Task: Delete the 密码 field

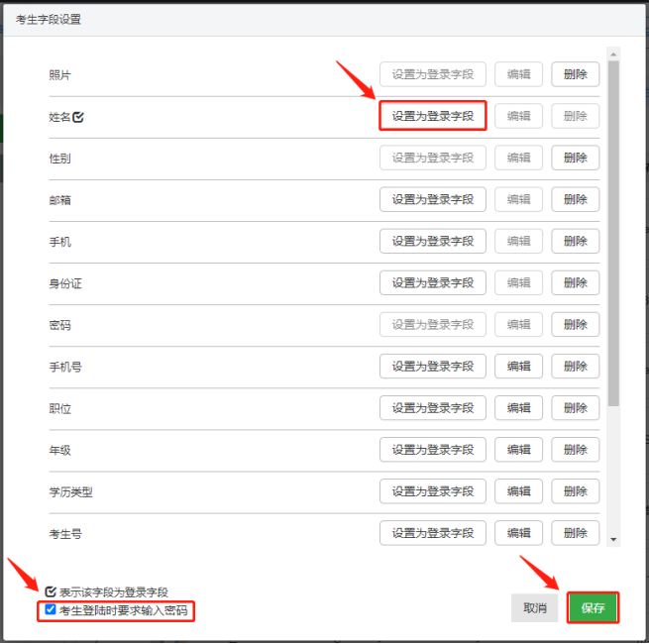Action: tap(576, 325)
